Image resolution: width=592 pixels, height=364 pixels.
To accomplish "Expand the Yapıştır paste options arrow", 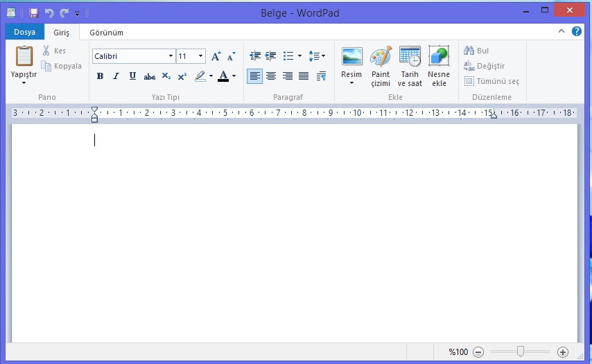I will tap(24, 83).
